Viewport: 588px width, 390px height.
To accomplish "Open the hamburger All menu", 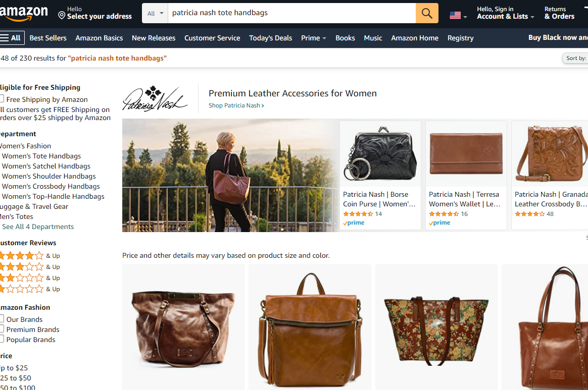I will tap(12, 38).
